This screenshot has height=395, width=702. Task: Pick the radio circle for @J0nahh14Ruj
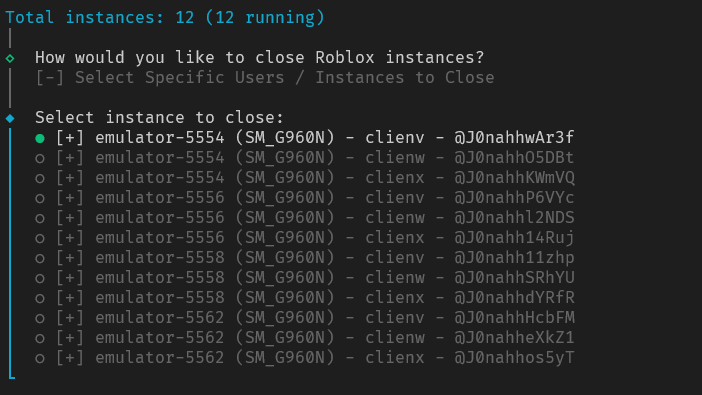[40, 239]
